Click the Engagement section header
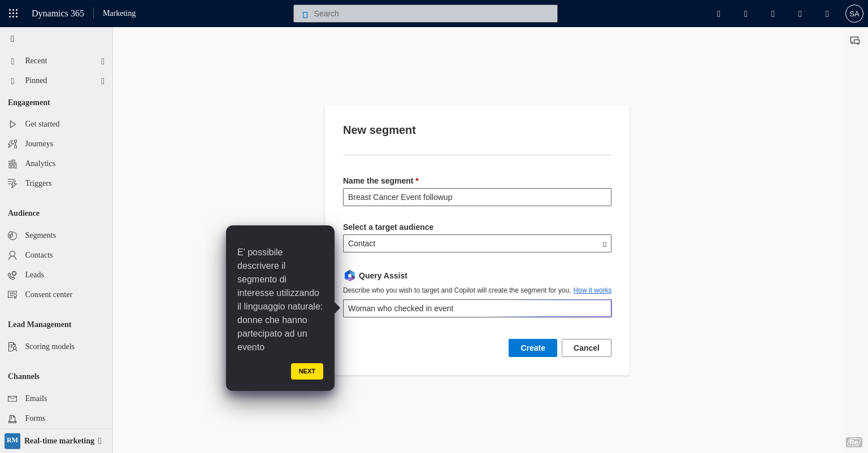868x453 pixels. (29, 103)
